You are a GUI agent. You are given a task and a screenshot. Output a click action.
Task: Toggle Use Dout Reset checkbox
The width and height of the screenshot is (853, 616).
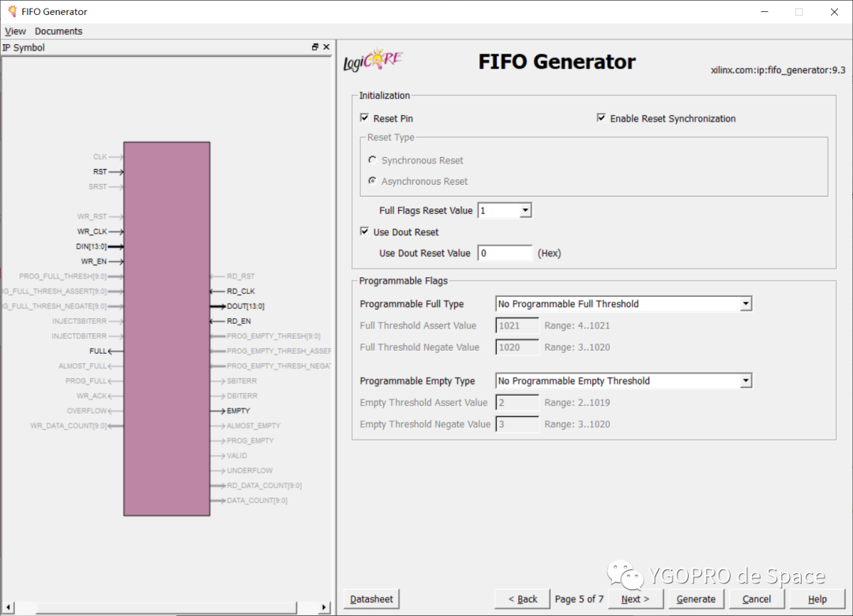click(364, 231)
